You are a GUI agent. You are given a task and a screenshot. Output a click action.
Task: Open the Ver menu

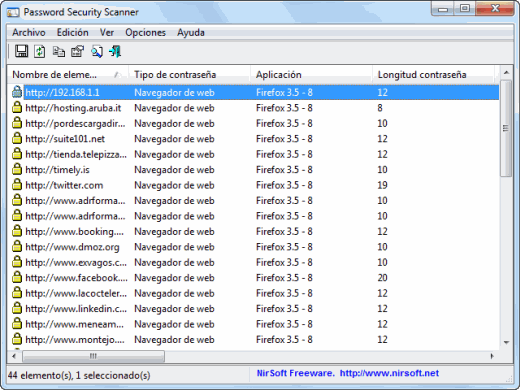point(107,32)
